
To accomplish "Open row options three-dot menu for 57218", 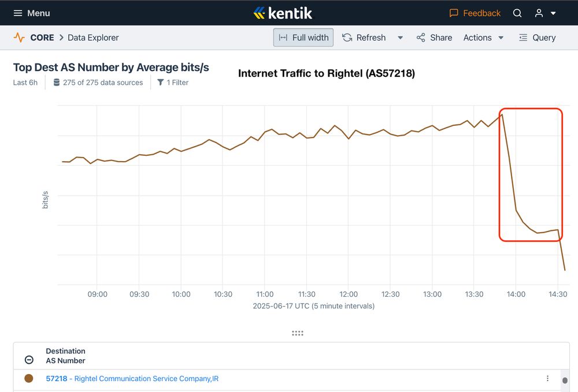I will pos(547,378).
